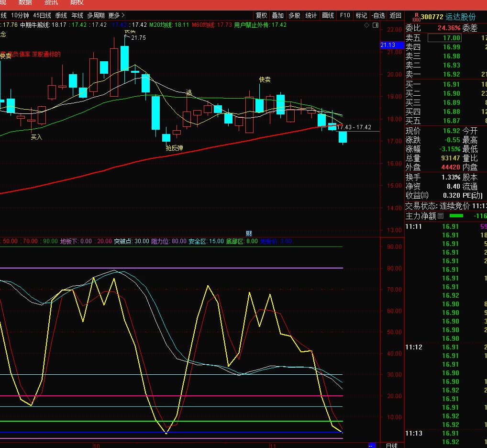
Task: Click the 涨幅 value -3.15%
Action: pos(450,149)
